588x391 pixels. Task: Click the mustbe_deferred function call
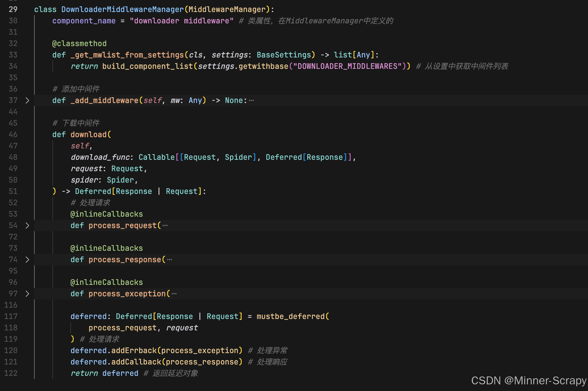point(291,316)
